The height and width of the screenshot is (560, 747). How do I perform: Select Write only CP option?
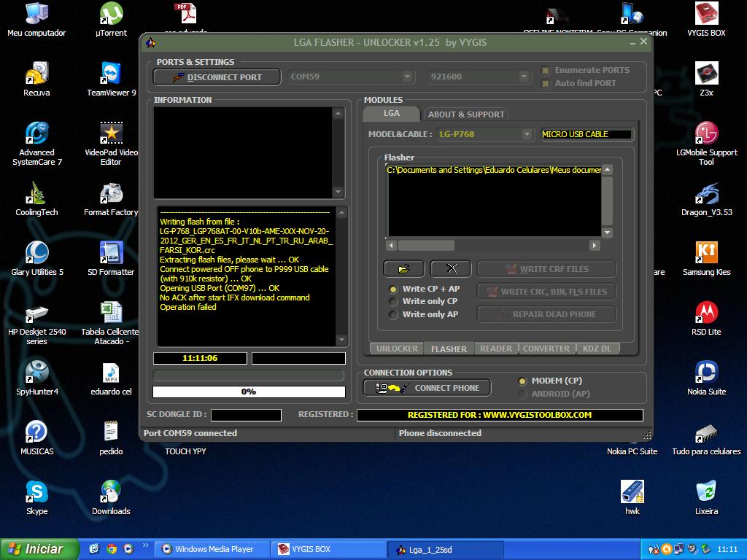(393, 301)
